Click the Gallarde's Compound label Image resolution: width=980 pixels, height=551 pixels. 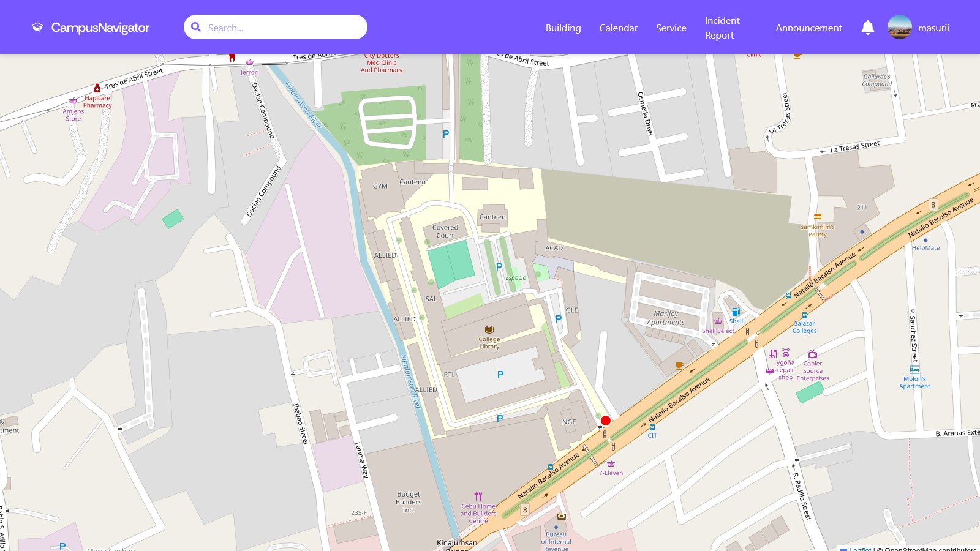pyautogui.click(x=877, y=80)
